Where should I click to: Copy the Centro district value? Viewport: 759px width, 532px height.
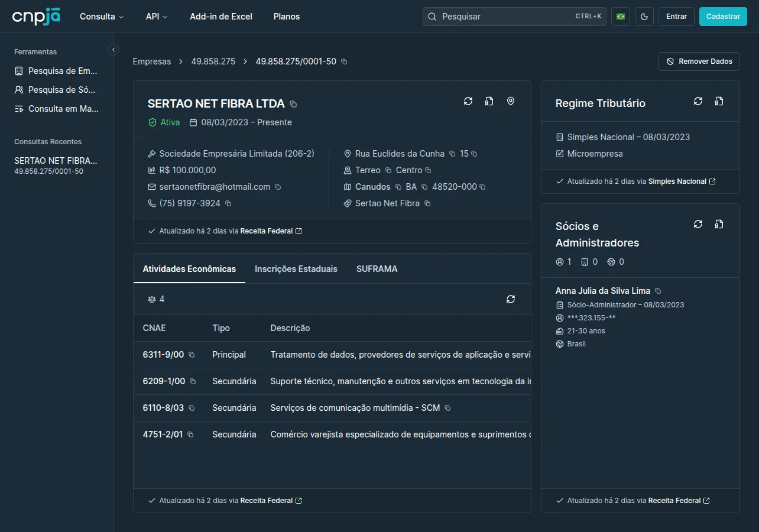point(428,170)
